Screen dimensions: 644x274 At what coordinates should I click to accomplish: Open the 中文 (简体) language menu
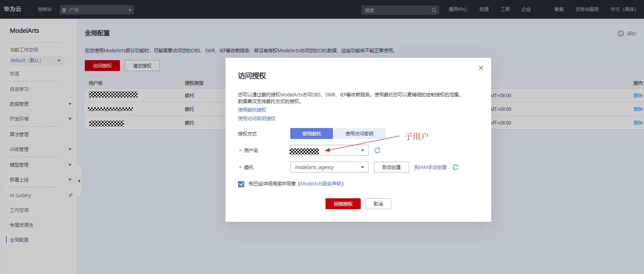[x=623, y=9]
